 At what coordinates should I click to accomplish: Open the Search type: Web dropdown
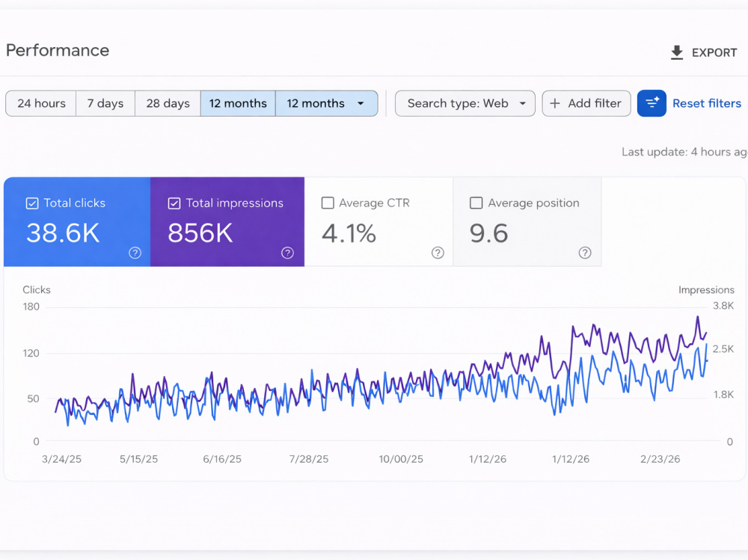pos(465,103)
